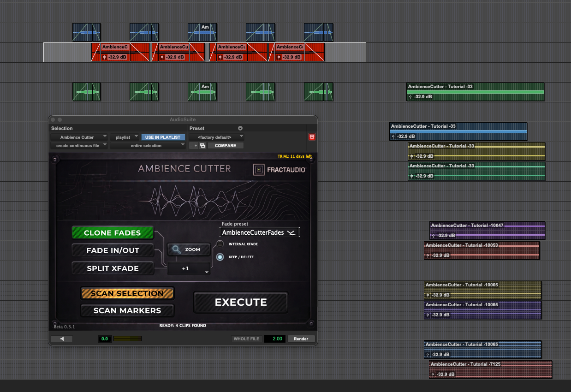The height and width of the screenshot is (392, 571).
Task: Click the 2.00 handle length field
Action: [275, 339]
